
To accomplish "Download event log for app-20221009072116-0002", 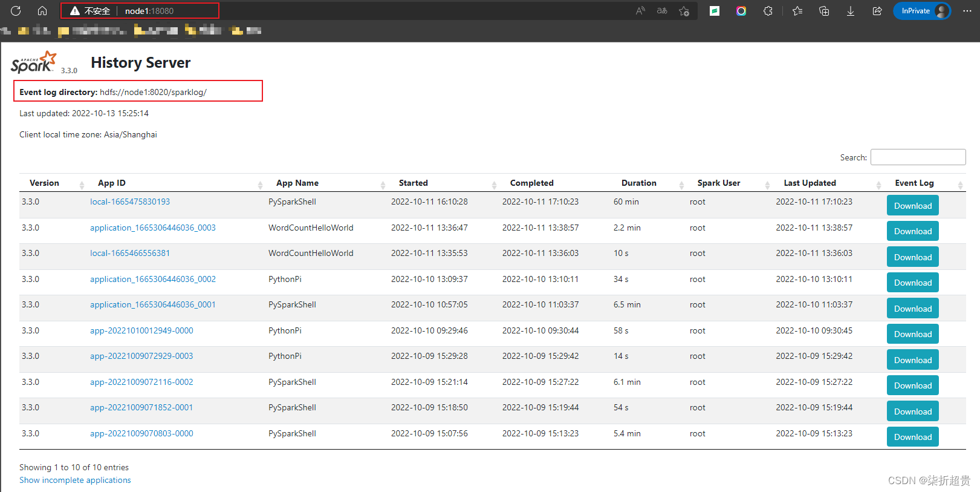I will click(x=913, y=385).
